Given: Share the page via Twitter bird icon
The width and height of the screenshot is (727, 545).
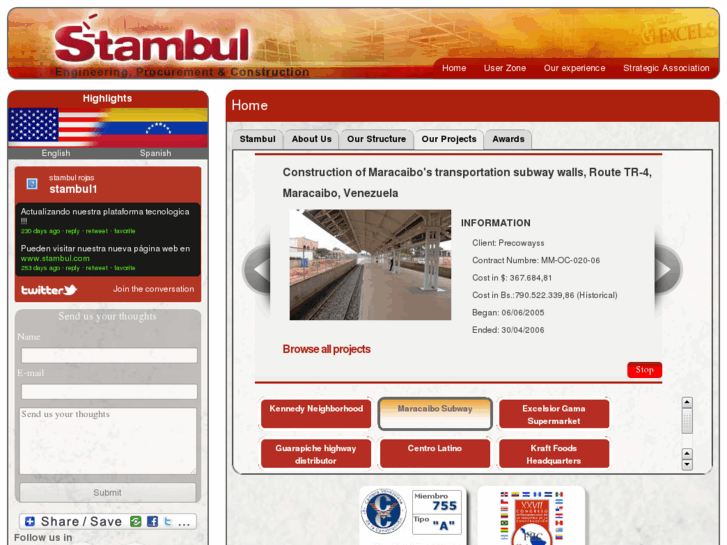Looking at the screenshot, I should tap(168, 521).
